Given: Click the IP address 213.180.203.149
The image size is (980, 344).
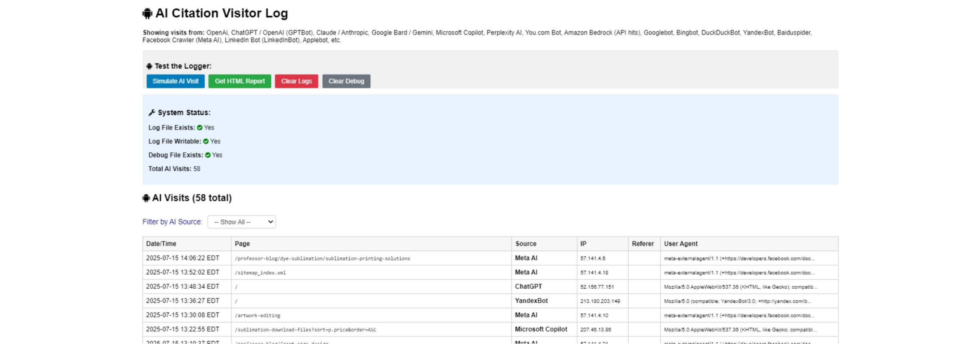Looking at the screenshot, I should (600, 301).
